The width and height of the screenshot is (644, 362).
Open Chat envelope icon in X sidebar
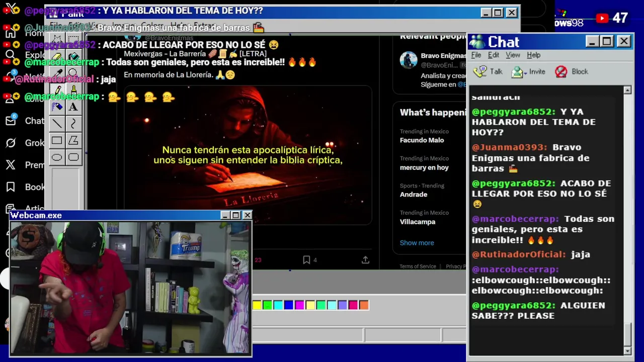click(11, 121)
